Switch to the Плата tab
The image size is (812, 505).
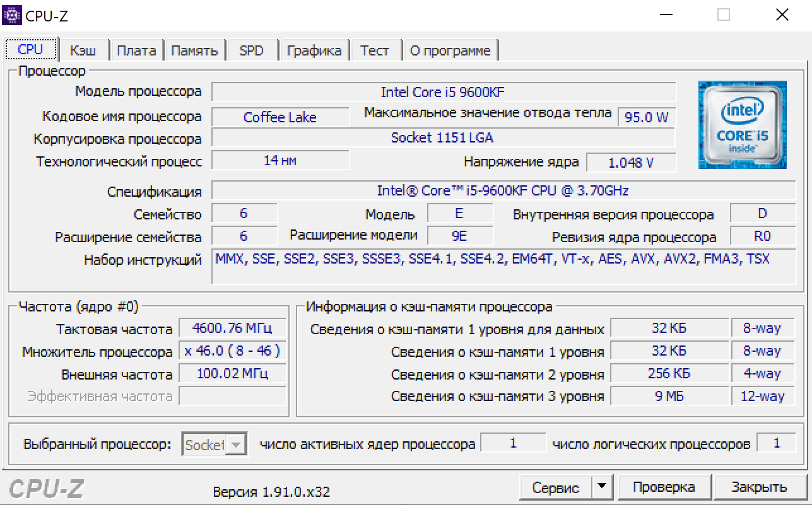pyautogui.click(x=136, y=50)
